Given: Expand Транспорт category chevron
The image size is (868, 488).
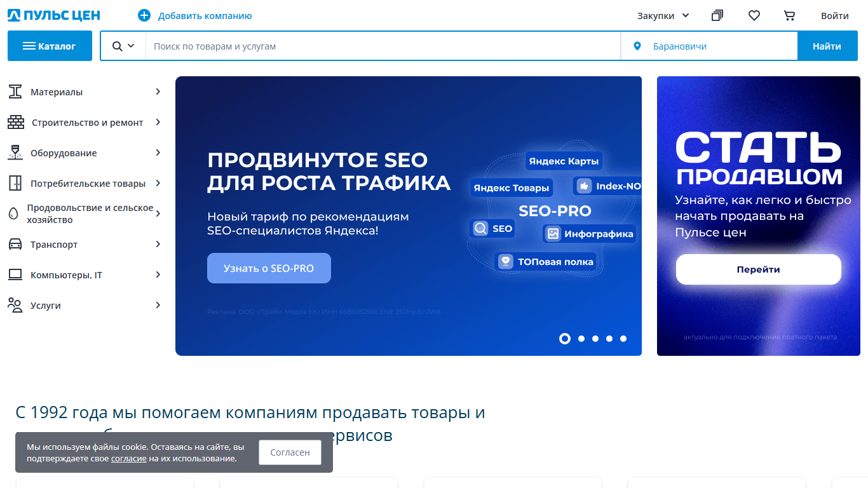Looking at the screenshot, I should pyautogui.click(x=158, y=244).
